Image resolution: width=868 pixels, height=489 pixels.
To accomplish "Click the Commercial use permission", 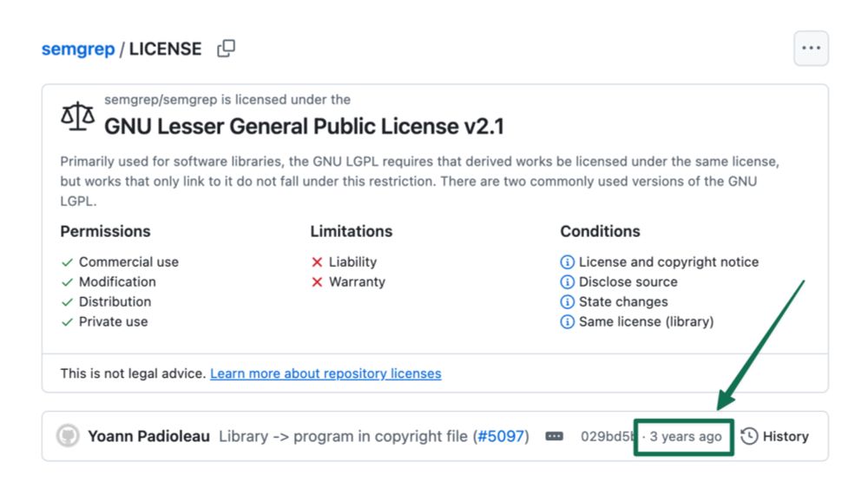I will tap(128, 262).
